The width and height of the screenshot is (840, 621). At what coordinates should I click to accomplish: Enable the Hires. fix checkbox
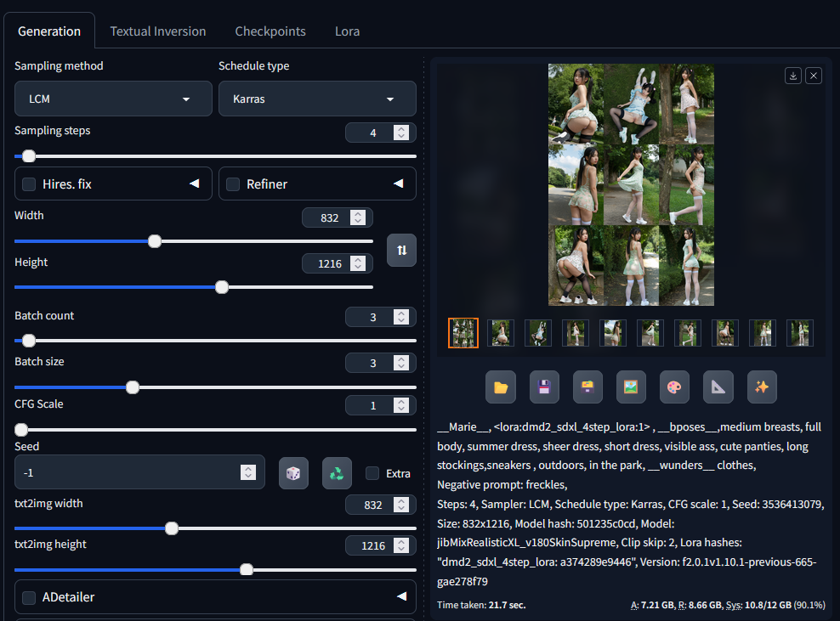(29, 184)
